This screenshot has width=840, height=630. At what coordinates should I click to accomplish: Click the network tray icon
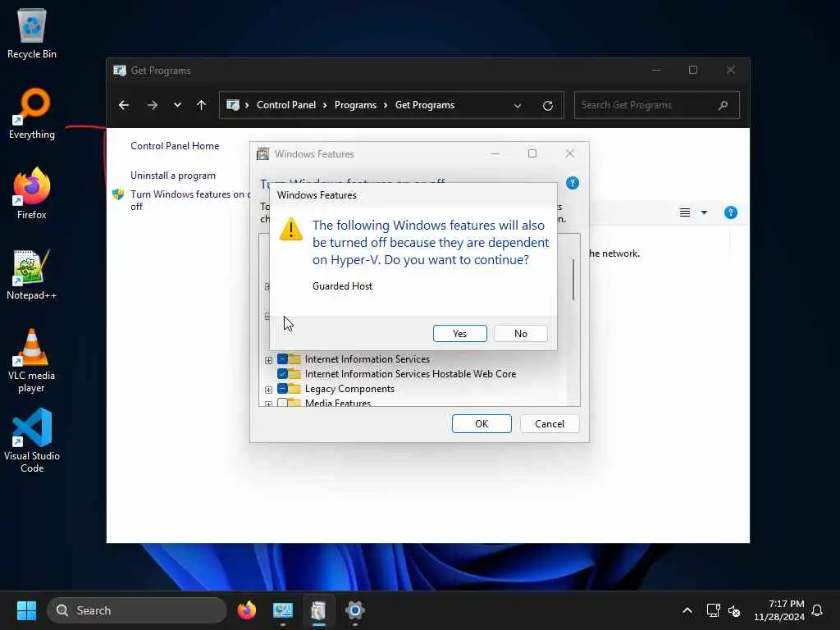[x=713, y=610]
